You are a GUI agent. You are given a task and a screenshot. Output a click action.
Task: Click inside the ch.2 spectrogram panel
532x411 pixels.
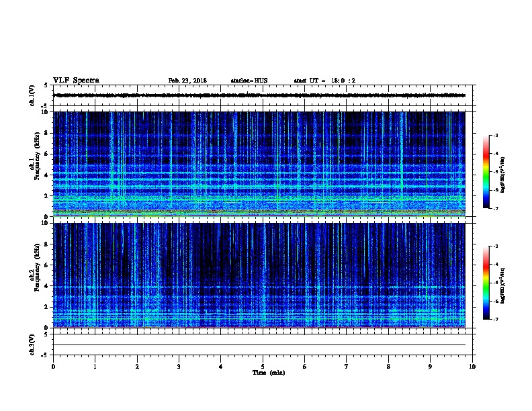pos(259,275)
